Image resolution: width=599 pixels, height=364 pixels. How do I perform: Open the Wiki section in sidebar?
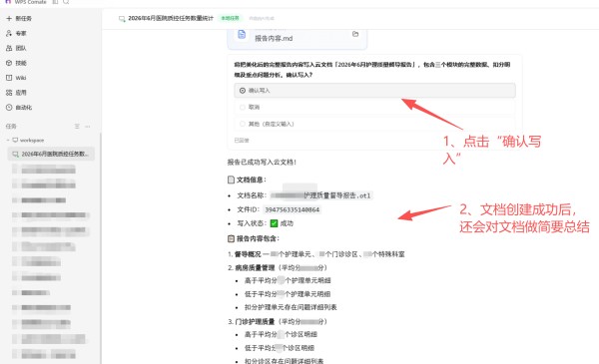click(x=16, y=78)
